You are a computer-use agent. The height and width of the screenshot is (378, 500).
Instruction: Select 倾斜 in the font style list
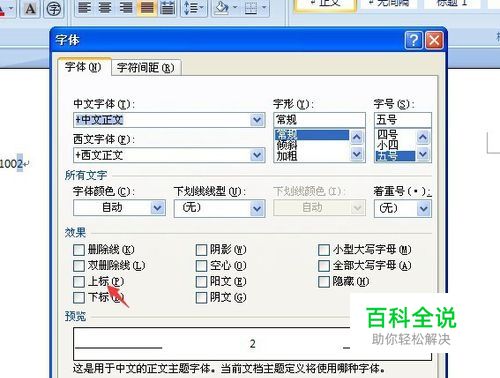point(287,145)
